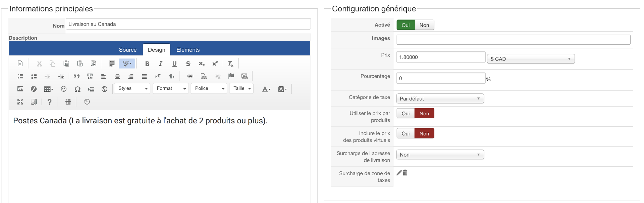Viewport: 644px width, 203px height.
Task: Set Activé to Non
Action: point(424,25)
